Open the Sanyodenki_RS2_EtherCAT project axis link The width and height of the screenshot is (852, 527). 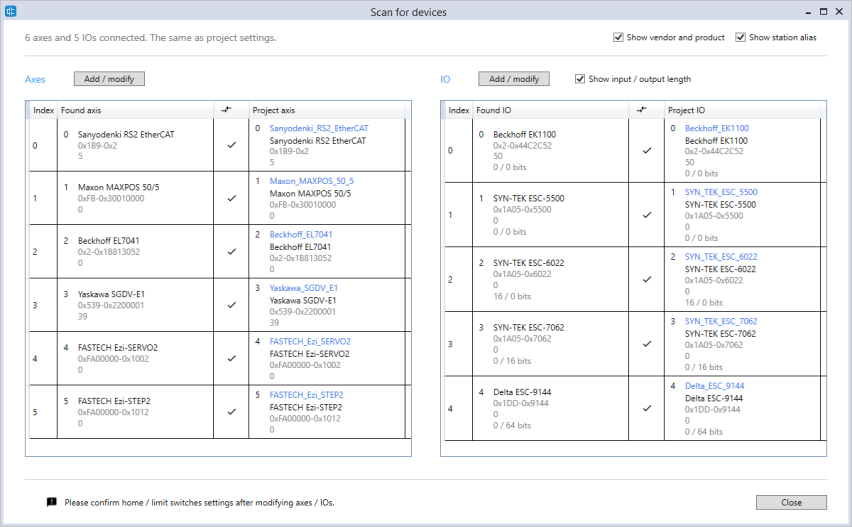(319, 128)
